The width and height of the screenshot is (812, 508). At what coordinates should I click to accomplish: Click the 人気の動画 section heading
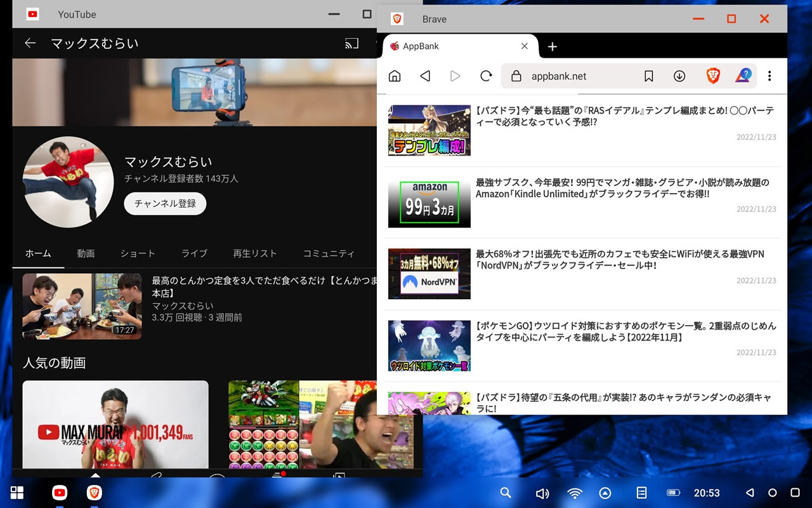coord(54,363)
